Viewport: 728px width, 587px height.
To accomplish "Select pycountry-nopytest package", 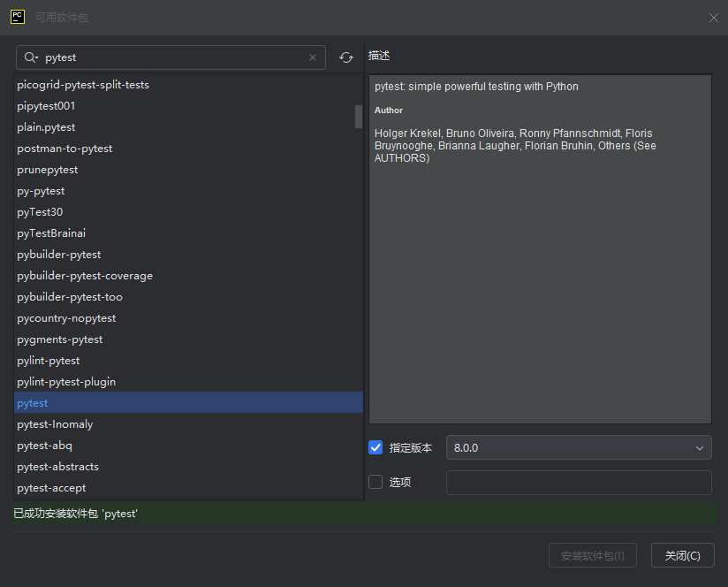I will coord(188,318).
